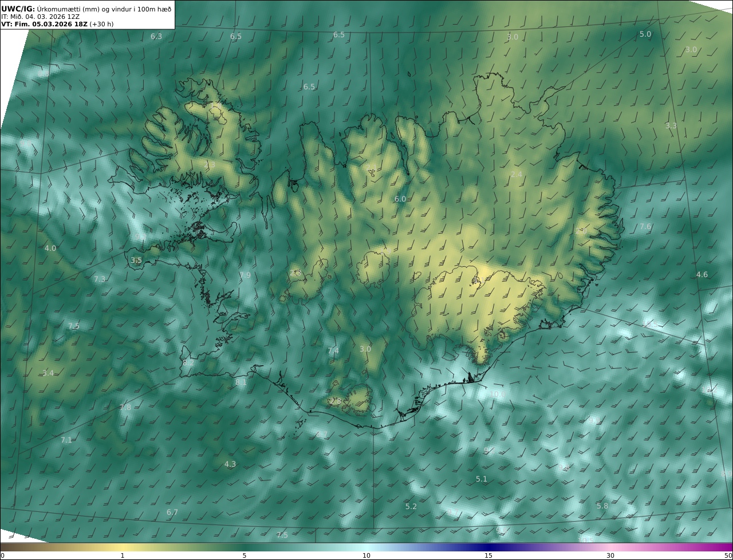Click the 4.0 value label
Viewport: 733px width, 560px height.
pos(50,248)
